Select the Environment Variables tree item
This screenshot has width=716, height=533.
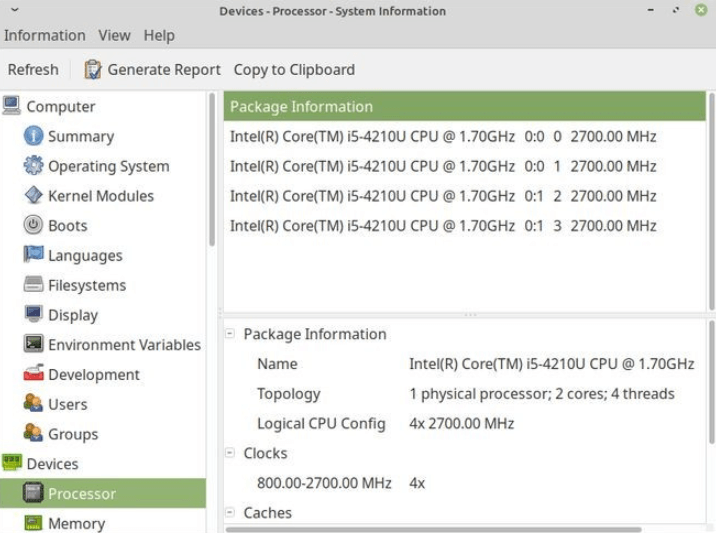tap(124, 345)
